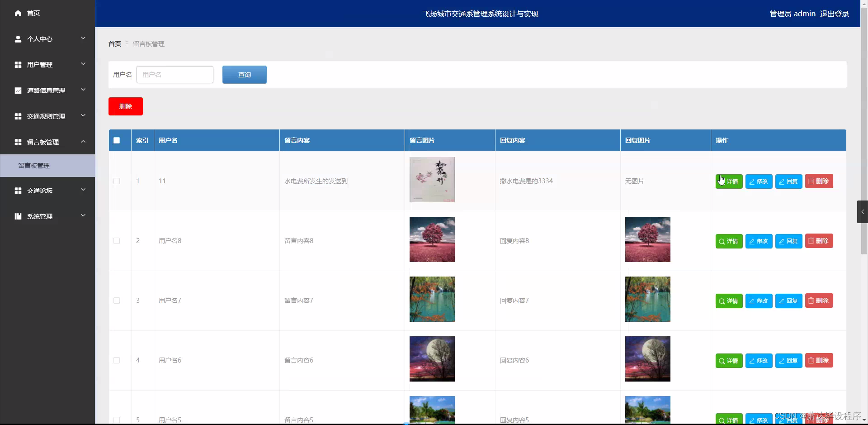The image size is (868, 425).
Task: Open 交通规则管理 in the sidebar
Action: coord(47,116)
